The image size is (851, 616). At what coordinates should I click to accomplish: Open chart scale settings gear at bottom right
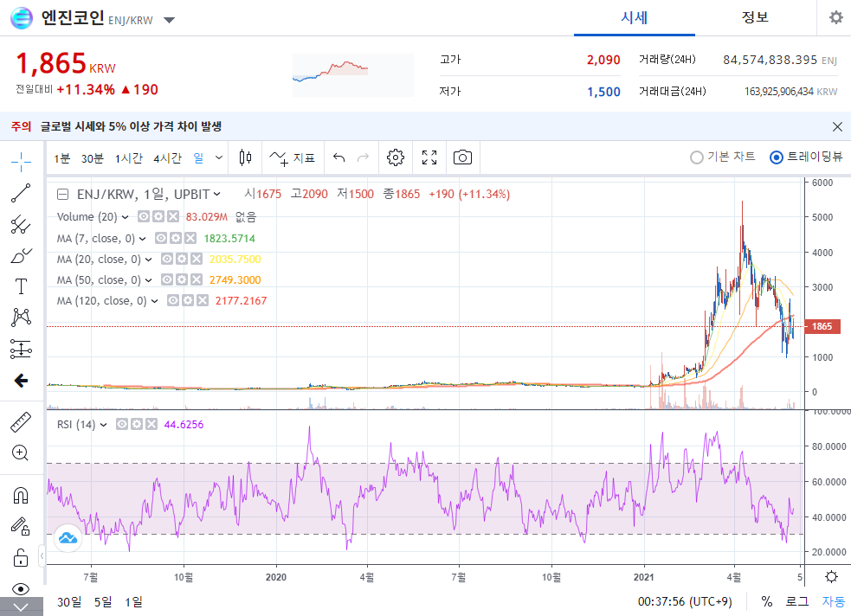point(831,576)
